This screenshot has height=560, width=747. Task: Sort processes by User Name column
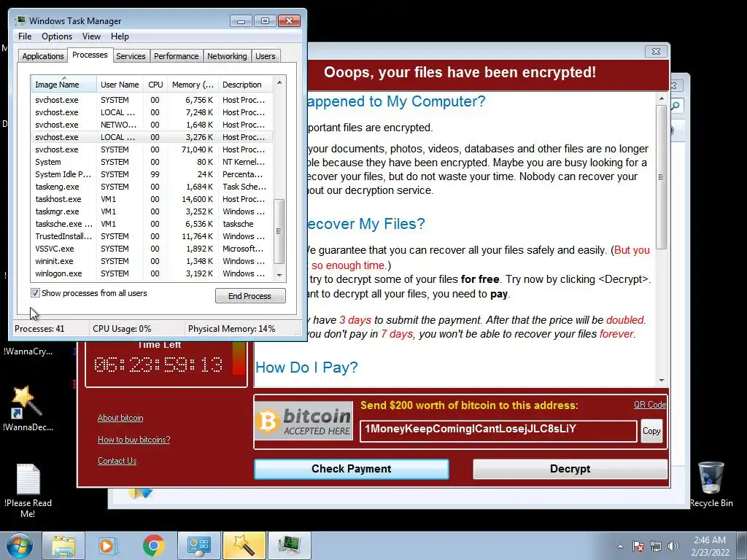(x=120, y=85)
